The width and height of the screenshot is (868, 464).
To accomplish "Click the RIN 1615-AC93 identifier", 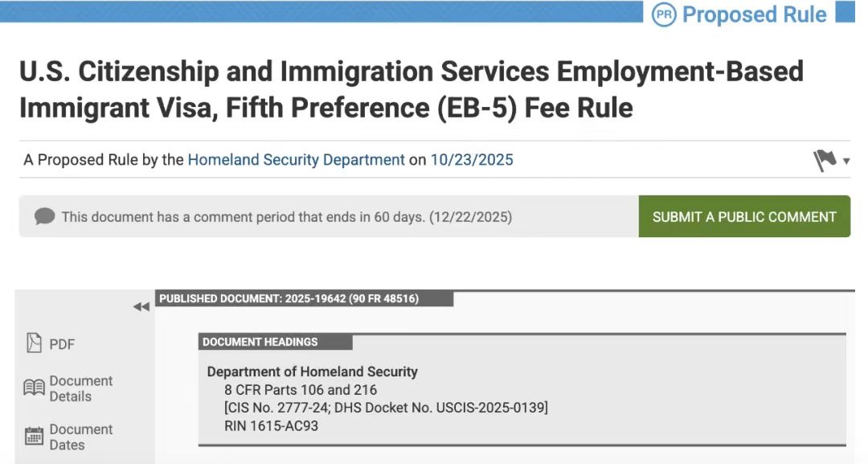I will point(271,425).
